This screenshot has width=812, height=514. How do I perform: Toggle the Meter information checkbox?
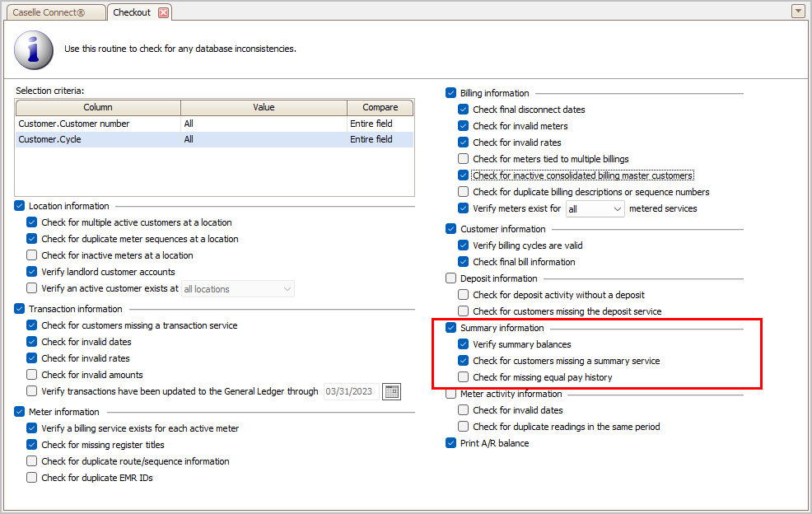coord(20,412)
